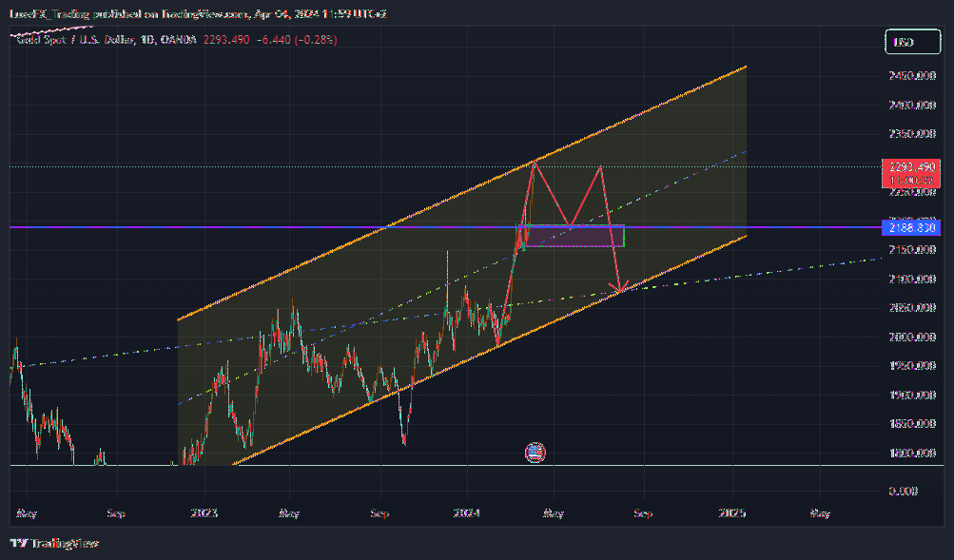This screenshot has width=954, height=560.
Task: Click the 2025 label on time axis
Action: tap(732, 512)
